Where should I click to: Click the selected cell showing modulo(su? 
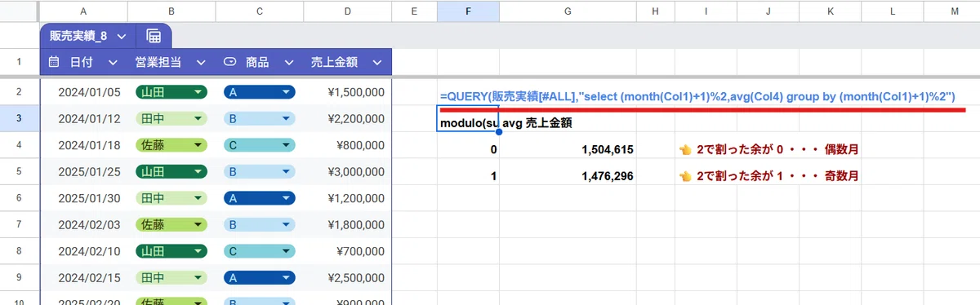coord(468,118)
